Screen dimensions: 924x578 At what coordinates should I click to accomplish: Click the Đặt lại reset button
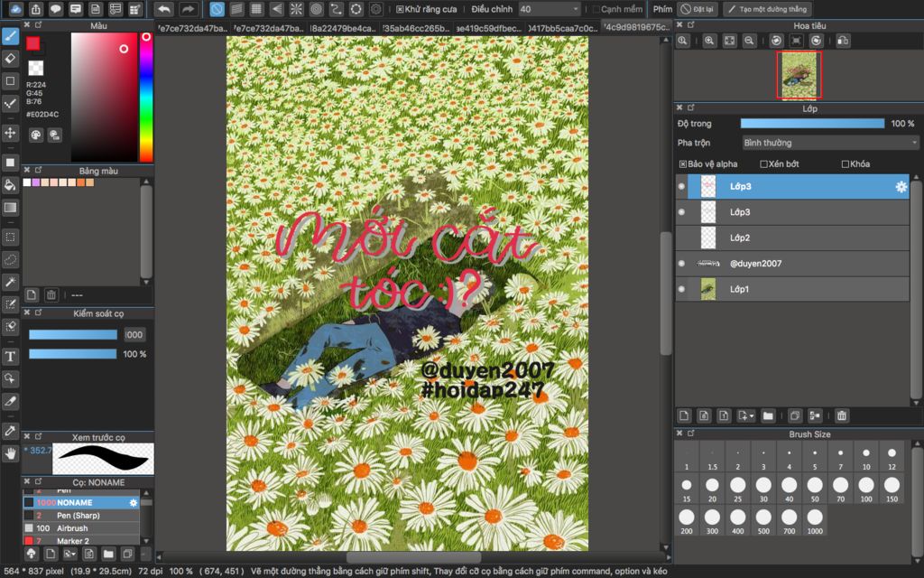coord(698,9)
